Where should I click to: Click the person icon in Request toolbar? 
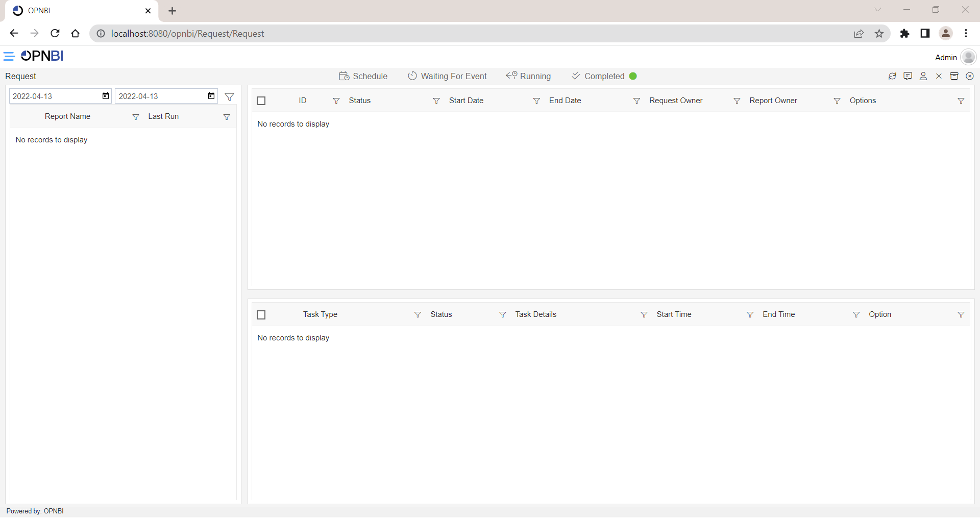923,76
